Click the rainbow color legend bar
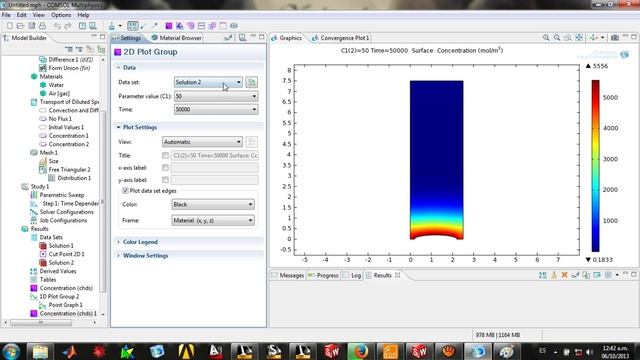The height and width of the screenshot is (360, 640). point(596,166)
